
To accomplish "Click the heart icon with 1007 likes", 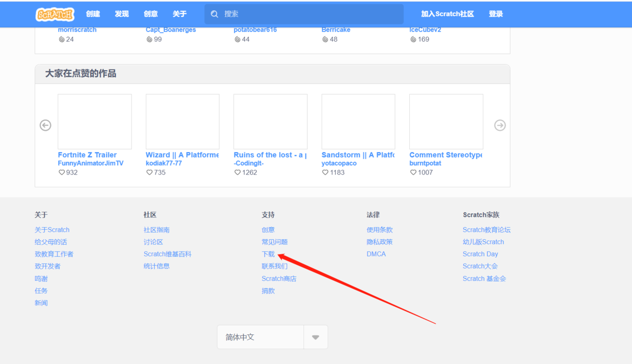I will [413, 173].
